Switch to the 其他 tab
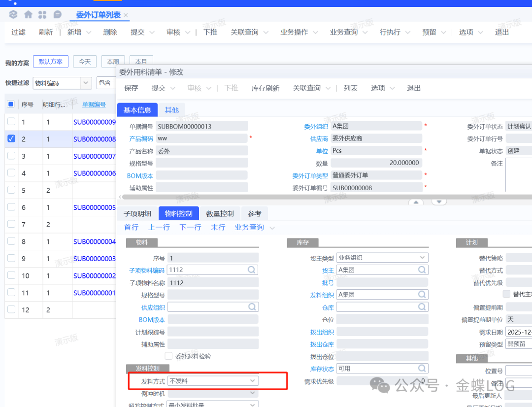The image size is (532, 407). [172, 110]
